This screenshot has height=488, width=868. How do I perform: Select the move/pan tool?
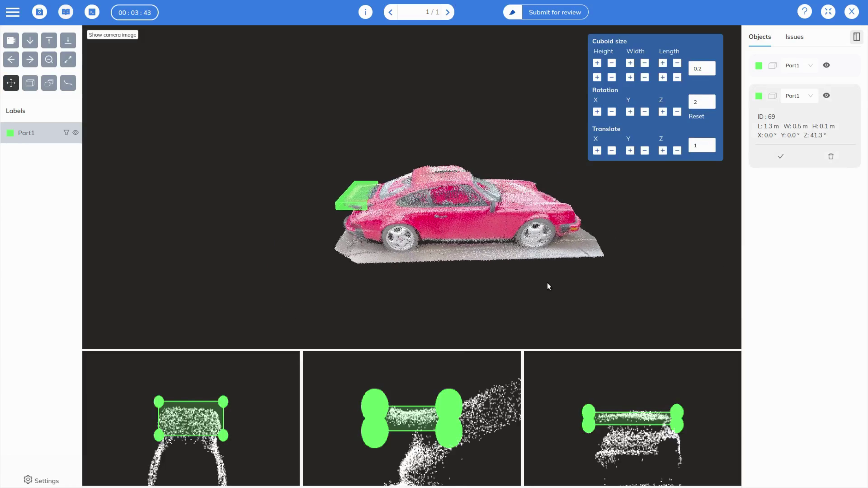point(11,83)
